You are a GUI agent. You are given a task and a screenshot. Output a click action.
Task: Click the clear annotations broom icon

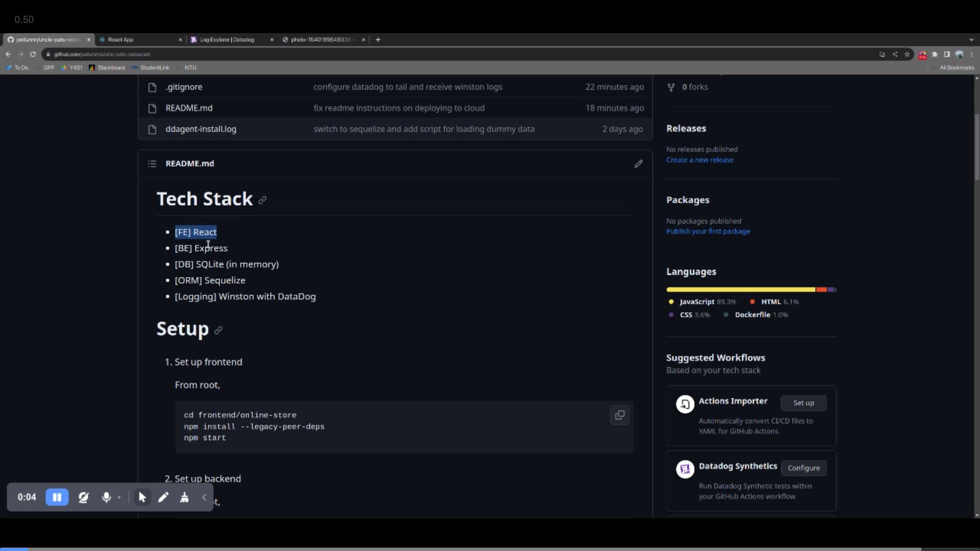tap(184, 497)
